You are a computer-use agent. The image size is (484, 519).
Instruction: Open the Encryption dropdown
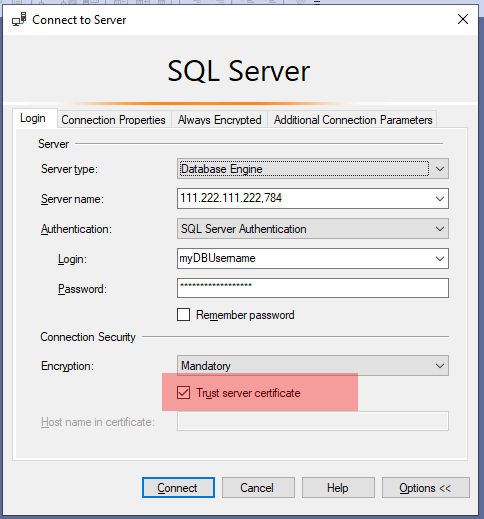[313, 366]
